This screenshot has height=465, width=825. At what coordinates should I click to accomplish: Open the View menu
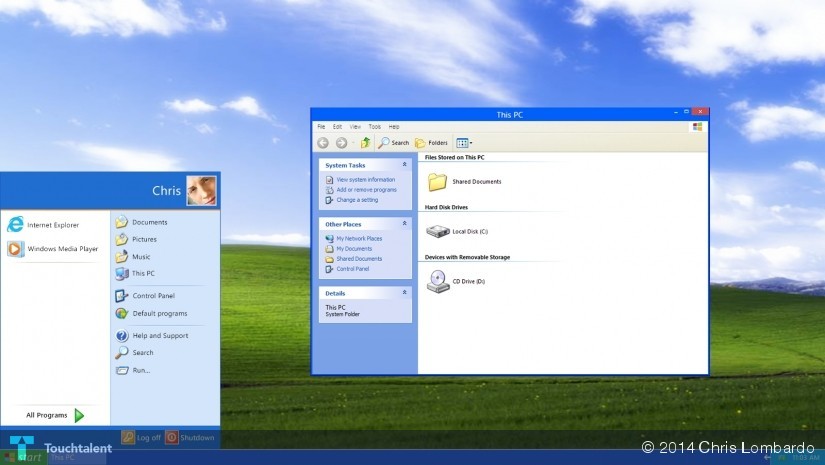[x=355, y=127]
